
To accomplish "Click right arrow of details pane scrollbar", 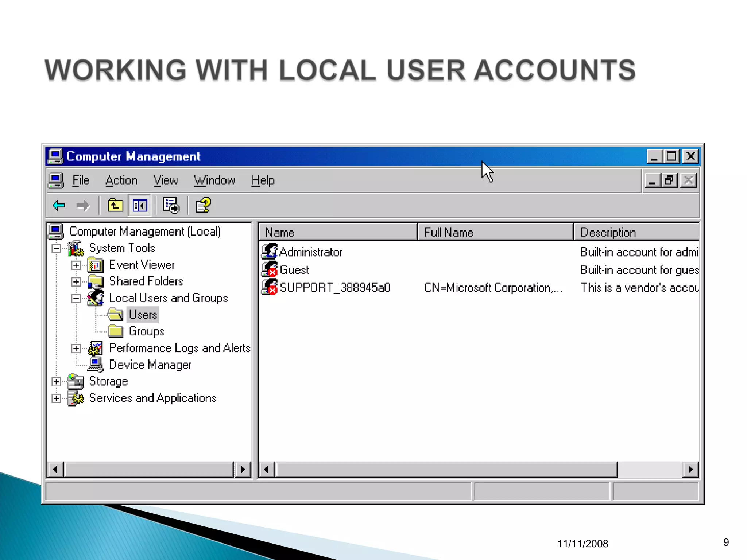I will [x=690, y=470].
